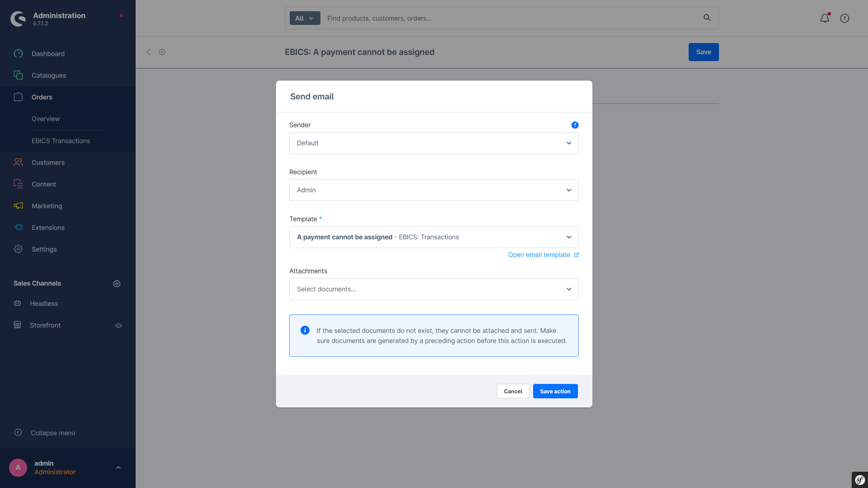Open the help question mark icon in header
This screenshot has height=488, width=868.
(844, 18)
